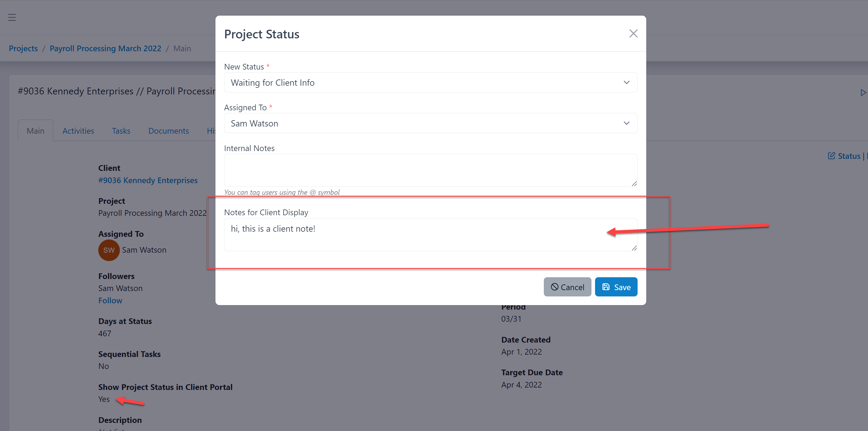Click Sam Watson's SW avatar circle

click(x=108, y=250)
